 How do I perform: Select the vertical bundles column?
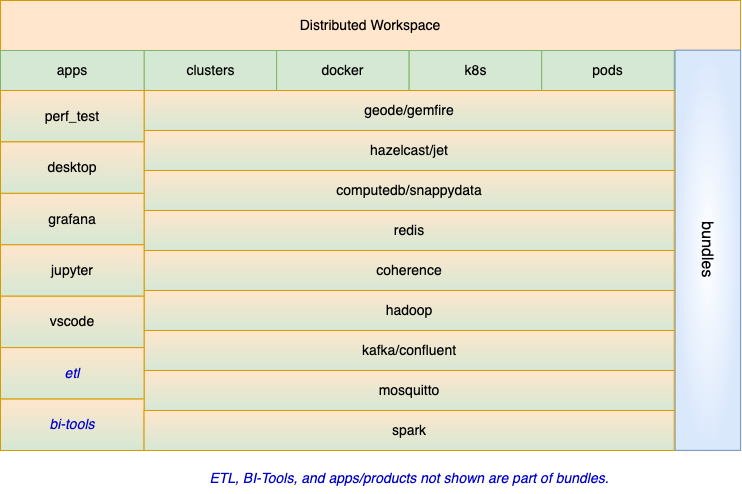(707, 250)
